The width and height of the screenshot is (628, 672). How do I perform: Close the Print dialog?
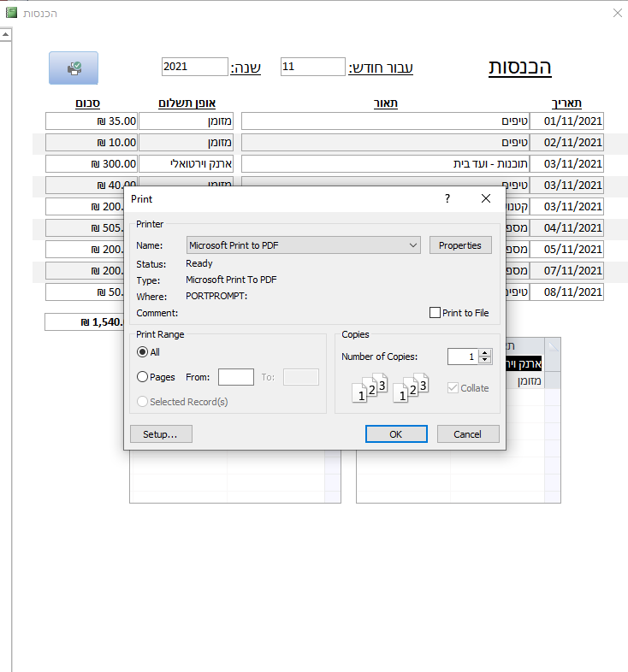click(x=486, y=198)
